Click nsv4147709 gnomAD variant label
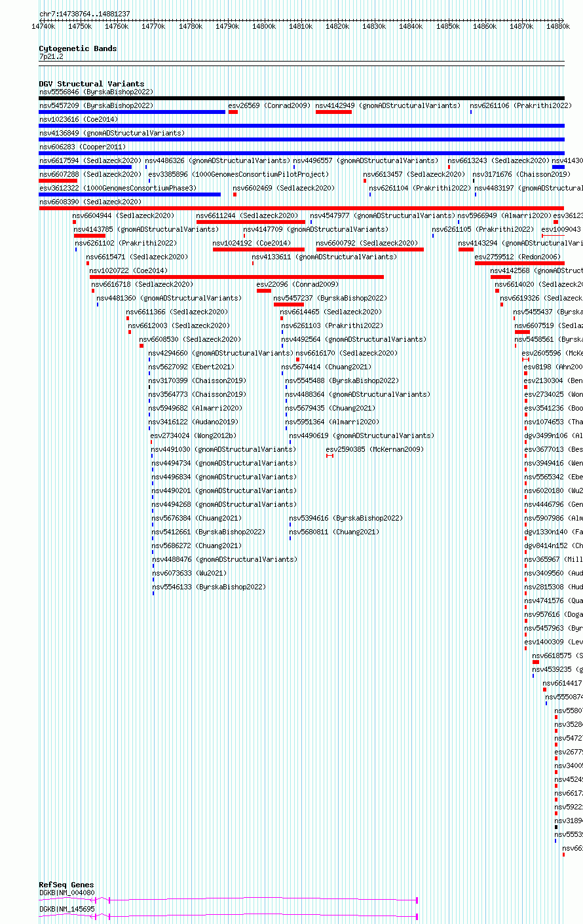Viewport: 583px width, 924px height. coord(316,229)
